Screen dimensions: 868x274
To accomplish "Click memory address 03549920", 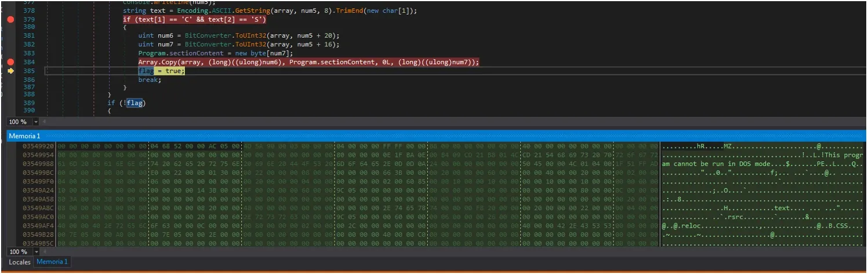I will click(38, 146).
